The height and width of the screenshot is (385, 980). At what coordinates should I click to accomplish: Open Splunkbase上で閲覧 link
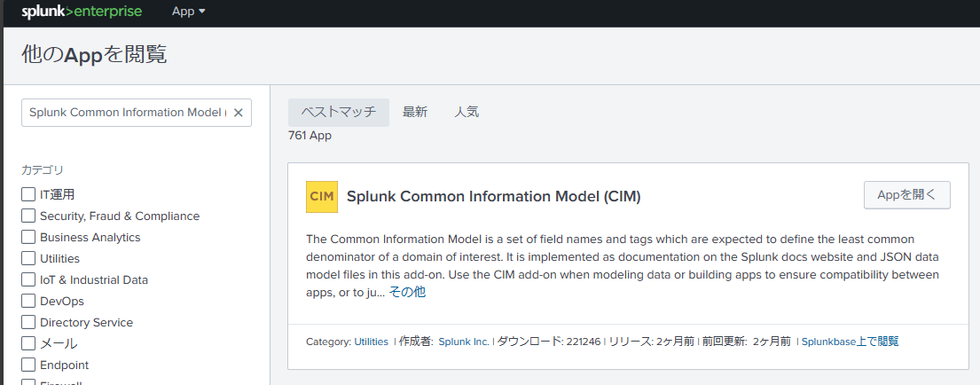[x=850, y=342]
